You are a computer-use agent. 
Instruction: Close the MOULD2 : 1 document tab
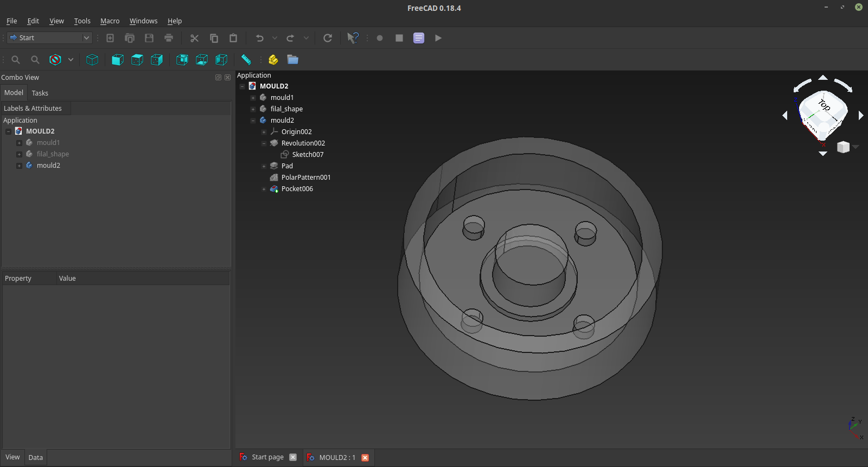pos(365,458)
